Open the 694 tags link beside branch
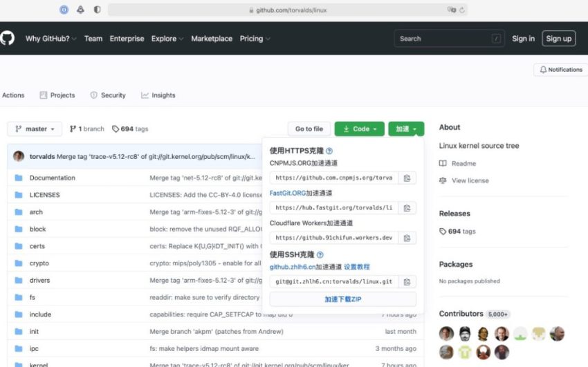Image resolution: width=588 pixels, height=367 pixels. point(130,129)
